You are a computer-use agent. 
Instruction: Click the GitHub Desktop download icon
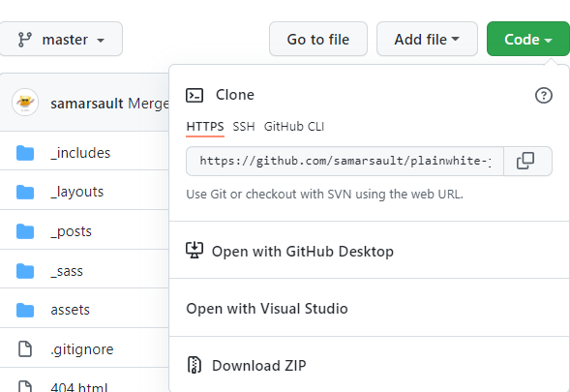(x=195, y=250)
